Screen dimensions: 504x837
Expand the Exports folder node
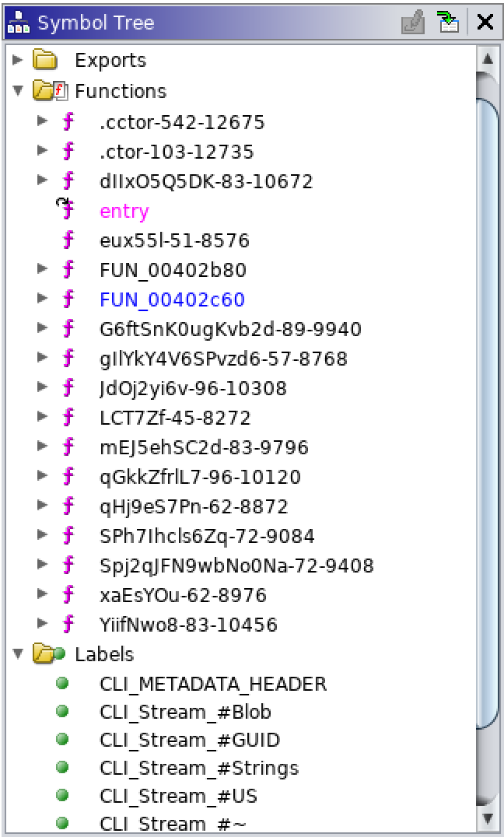tap(18, 60)
